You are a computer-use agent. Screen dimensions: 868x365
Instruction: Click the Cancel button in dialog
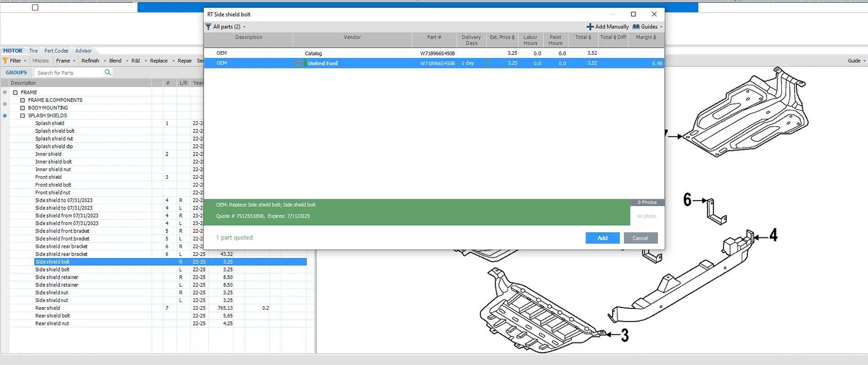click(640, 238)
